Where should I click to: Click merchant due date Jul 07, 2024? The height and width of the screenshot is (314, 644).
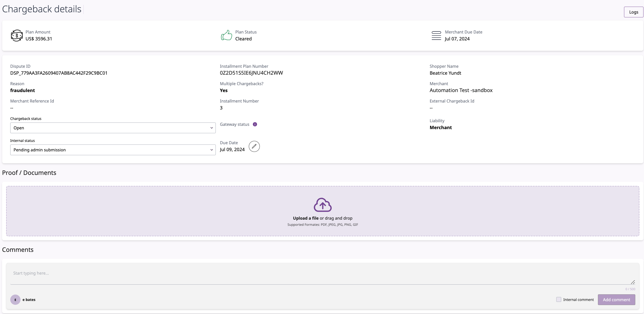point(457,39)
